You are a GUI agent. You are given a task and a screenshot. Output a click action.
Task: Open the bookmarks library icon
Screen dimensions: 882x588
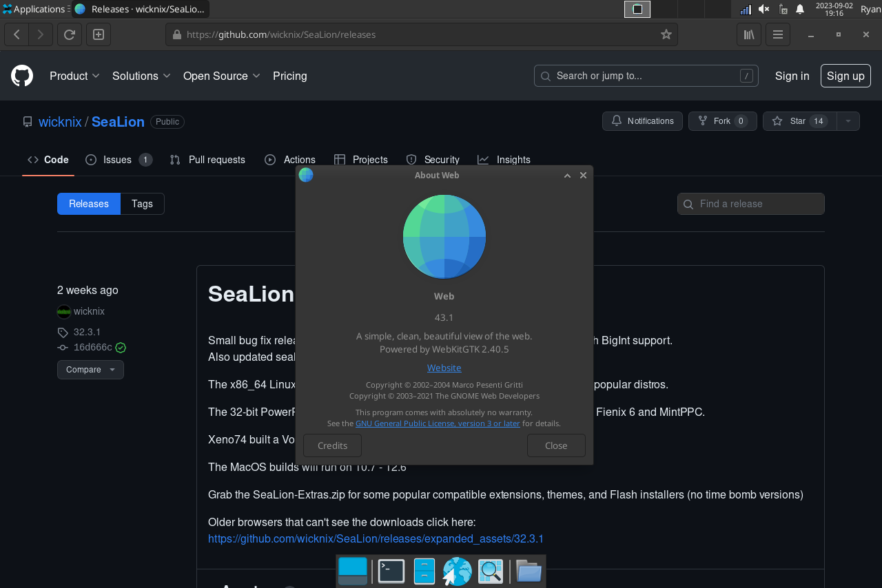pyautogui.click(x=749, y=34)
